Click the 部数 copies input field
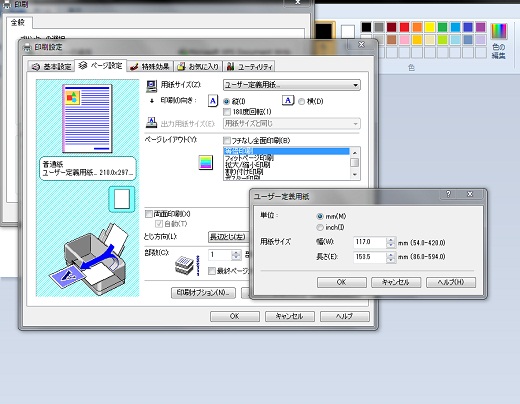Image resolution: width=520 pixels, height=404 pixels. [x=220, y=255]
